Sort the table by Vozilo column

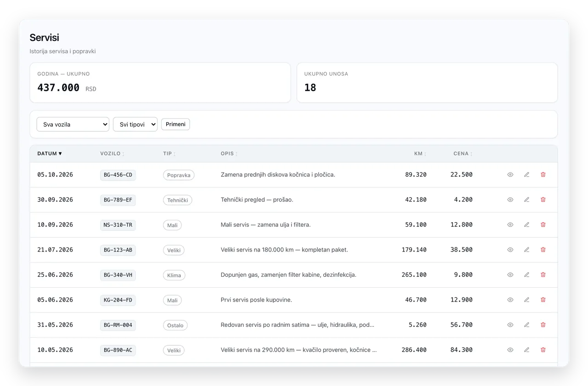(x=112, y=154)
